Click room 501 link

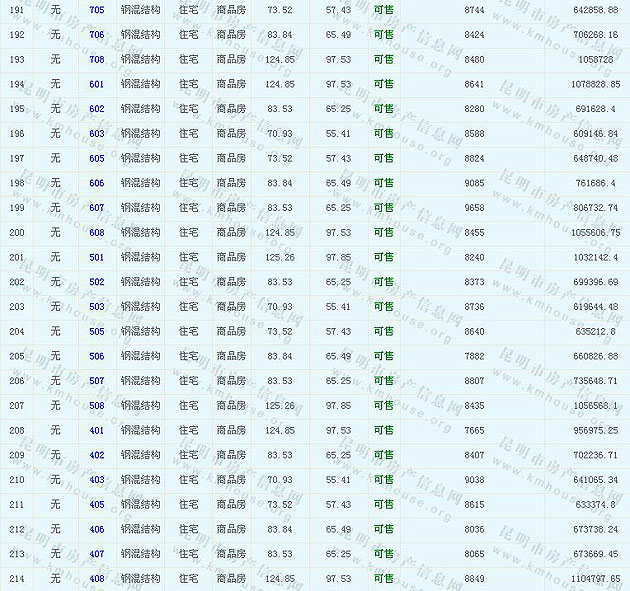click(96, 257)
